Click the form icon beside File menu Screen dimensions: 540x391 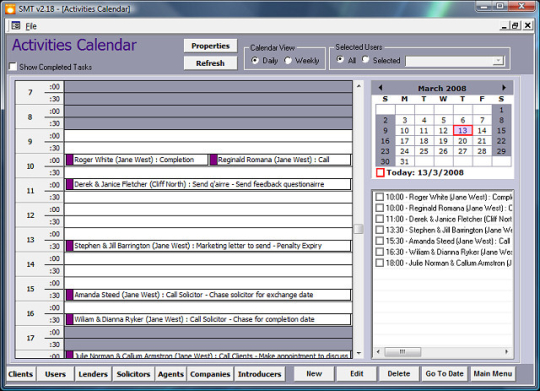point(15,25)
